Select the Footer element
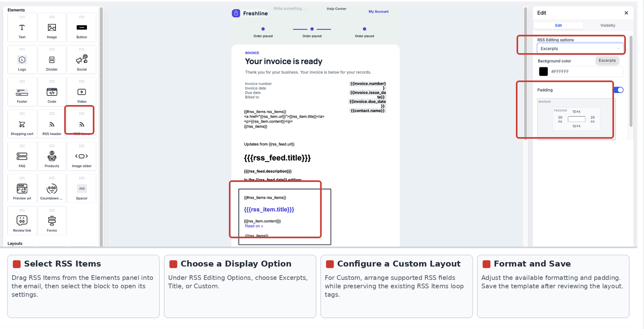Screen dimensions: 644x329 [x=22, y=92]
